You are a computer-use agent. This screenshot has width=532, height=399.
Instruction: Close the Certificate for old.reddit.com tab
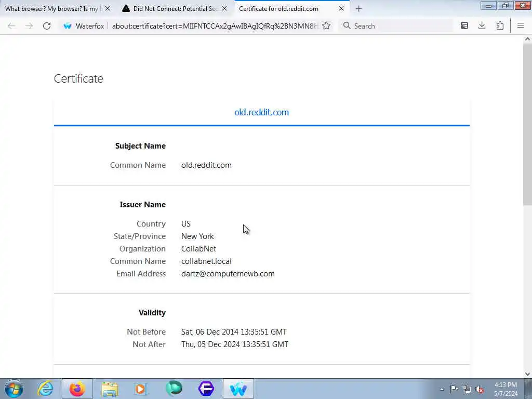(x=341, y=8)
